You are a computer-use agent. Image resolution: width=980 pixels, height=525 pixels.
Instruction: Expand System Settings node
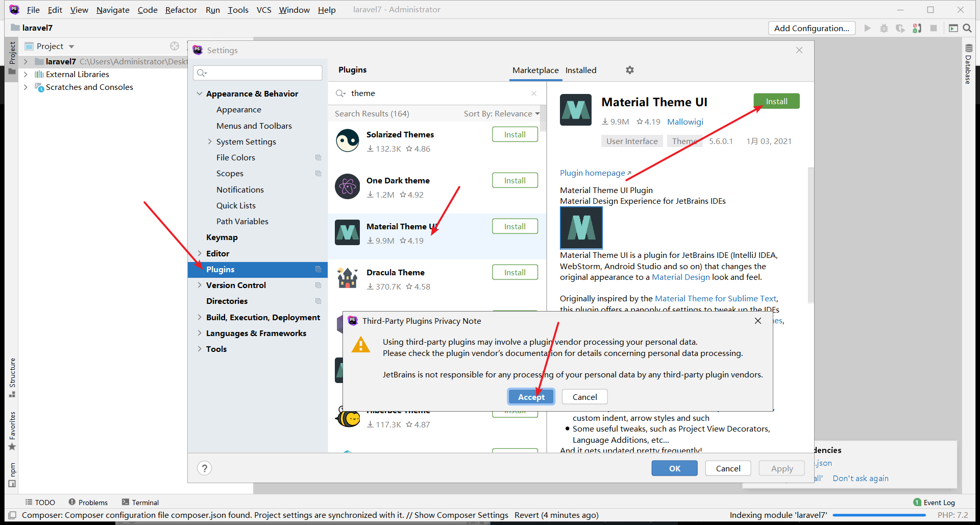click(x=210, y=141)
